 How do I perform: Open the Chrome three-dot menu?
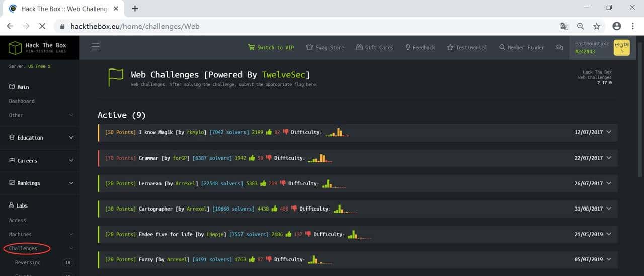point(632,26)
